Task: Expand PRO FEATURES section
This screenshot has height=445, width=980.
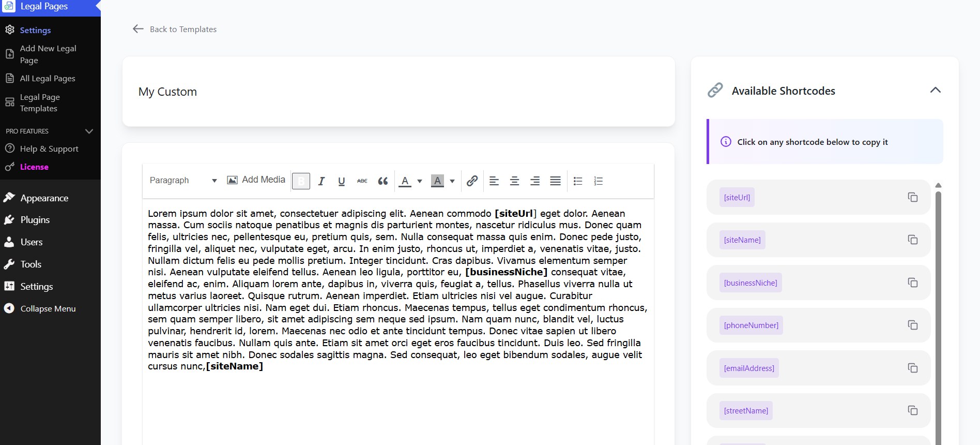Action: [50, 131]
